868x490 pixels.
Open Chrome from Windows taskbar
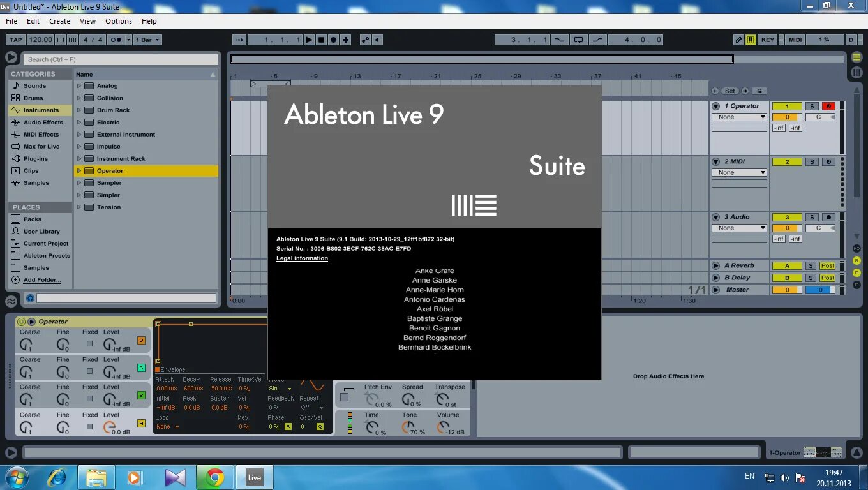[215, 477]
